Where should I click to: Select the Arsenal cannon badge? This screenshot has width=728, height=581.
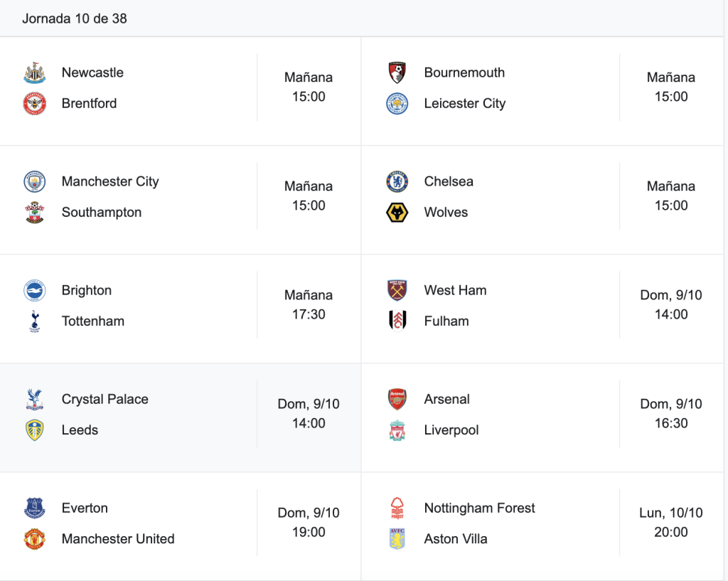tap(397, 399)
